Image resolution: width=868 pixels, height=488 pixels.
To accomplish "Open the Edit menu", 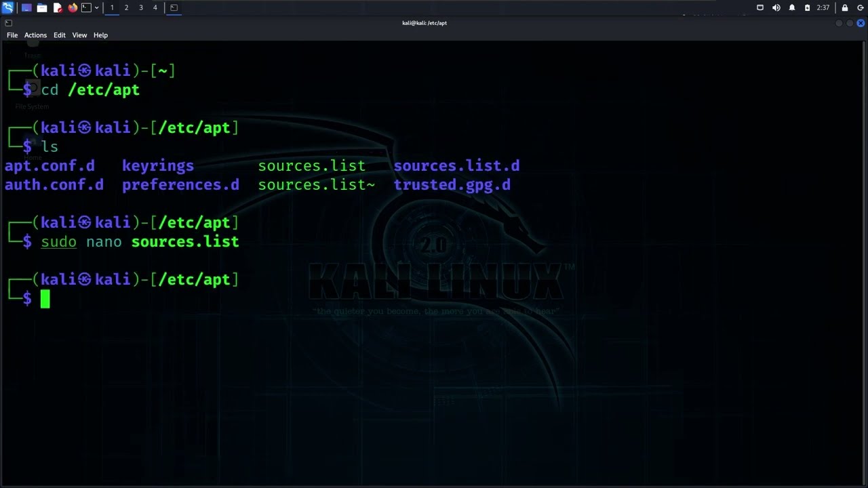I will point(60,35).
